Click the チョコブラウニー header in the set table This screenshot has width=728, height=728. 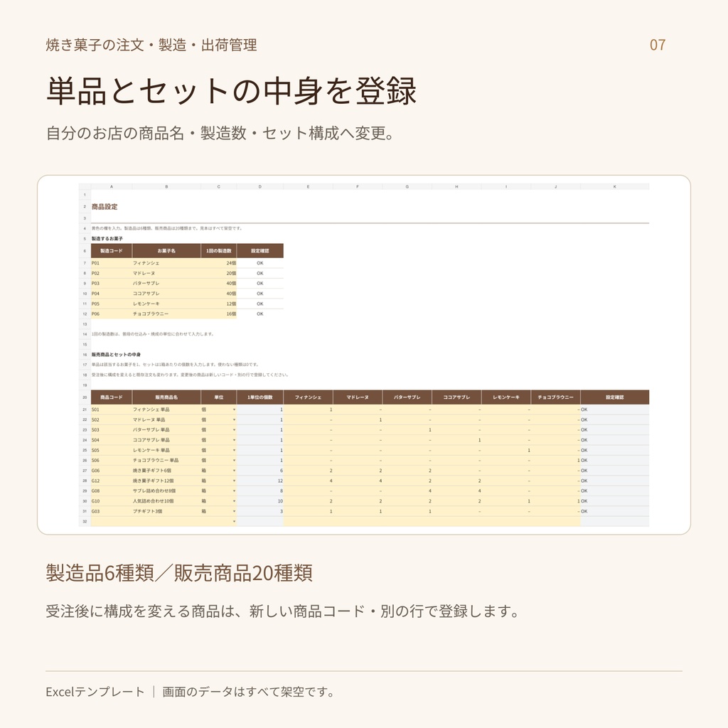556,397
